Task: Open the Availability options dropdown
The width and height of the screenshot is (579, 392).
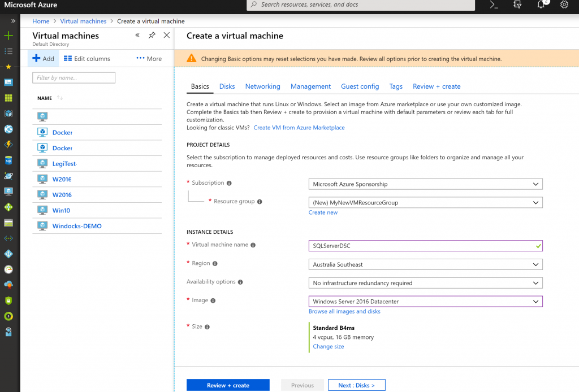Action: tap(424, 282)
